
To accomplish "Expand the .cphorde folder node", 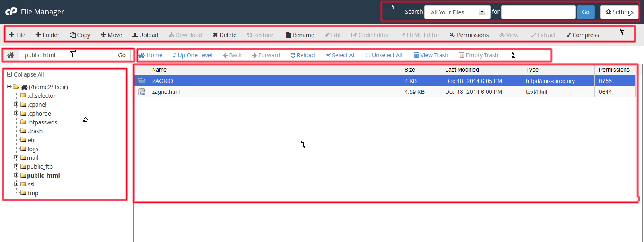I will (x=17, y=113).
